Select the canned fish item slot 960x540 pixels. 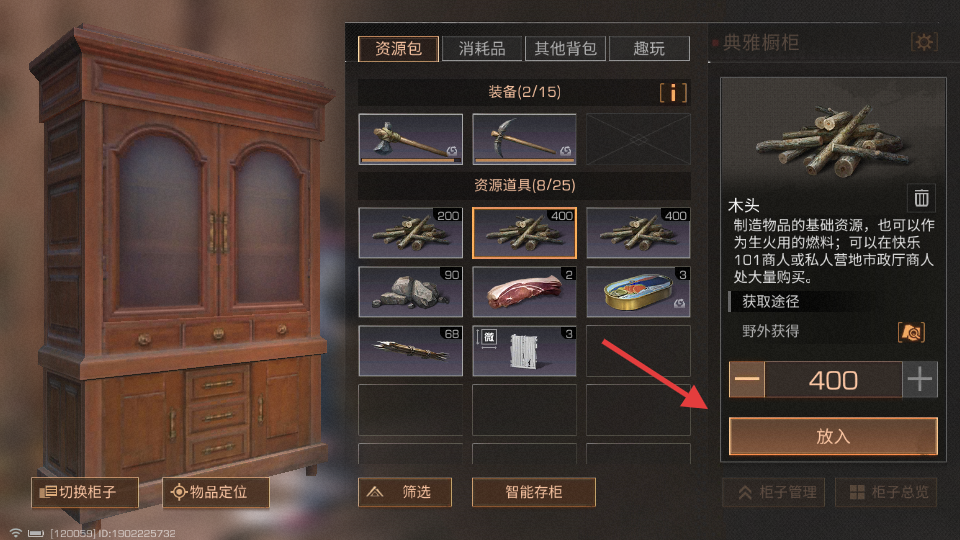[638, 291]
